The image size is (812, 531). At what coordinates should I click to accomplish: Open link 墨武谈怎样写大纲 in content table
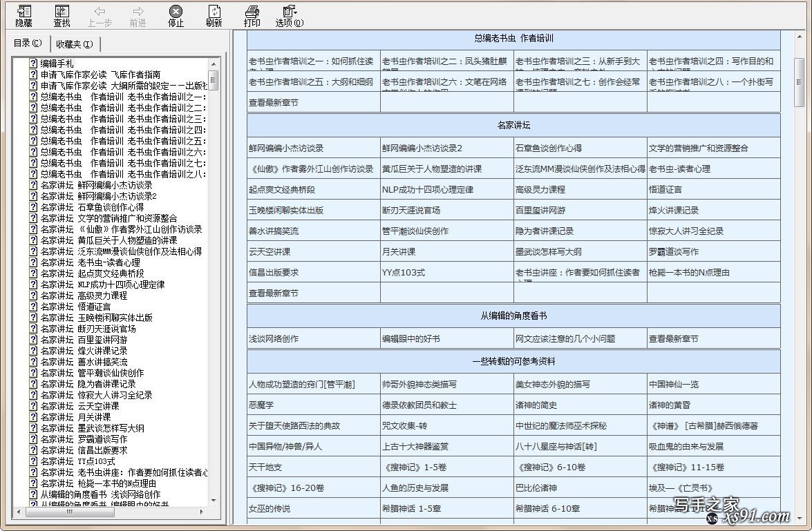tap(549, 251)
